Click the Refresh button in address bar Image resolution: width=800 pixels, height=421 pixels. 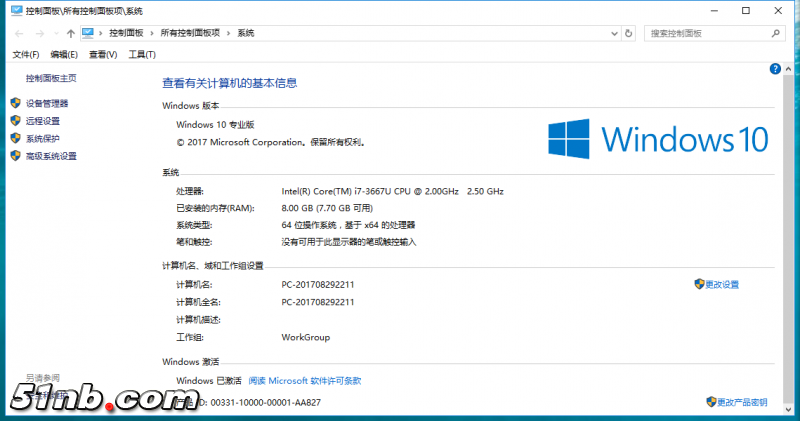click(x=628, y=33)
